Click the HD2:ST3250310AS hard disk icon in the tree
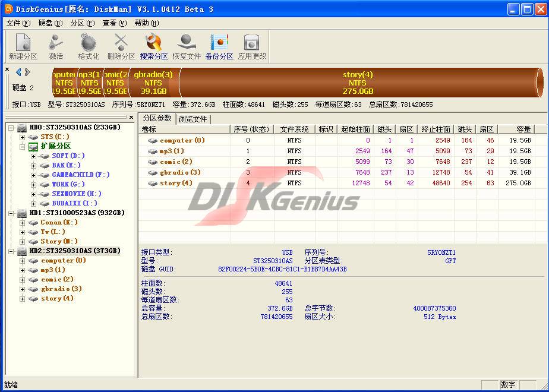The width and height of the screenshot is (549, 392). tap(22, 251)
